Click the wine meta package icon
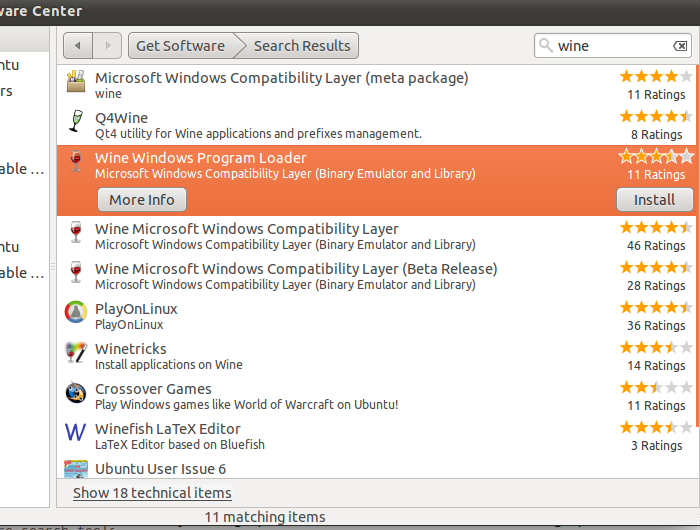 pyautogui.click(x=76, y=81)
